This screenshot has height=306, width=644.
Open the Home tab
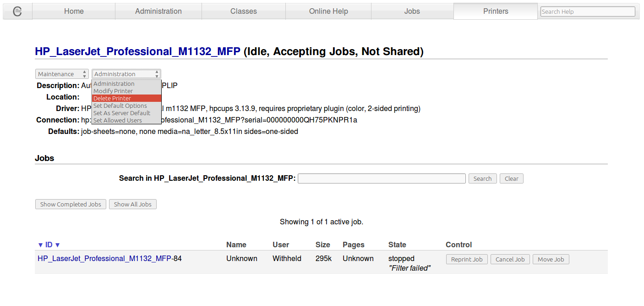(x=74, y=11)
